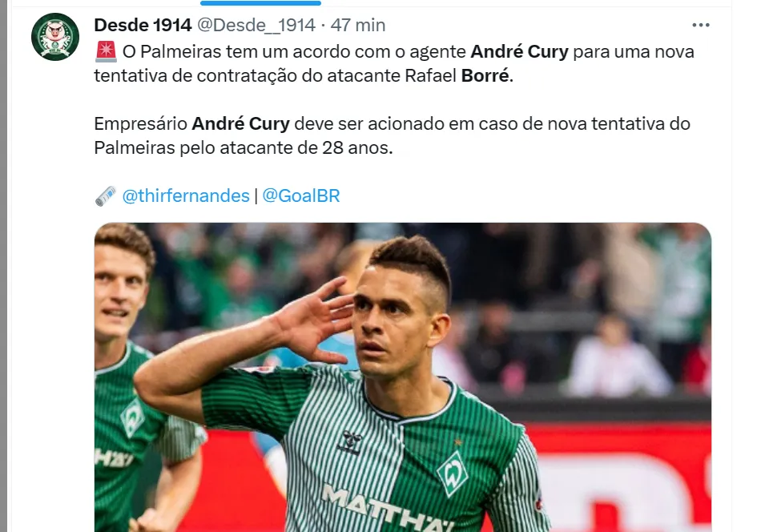Click the rolled newspaper emoji before the mentions
The image size is (757, 532).
[x=105, y=196]
